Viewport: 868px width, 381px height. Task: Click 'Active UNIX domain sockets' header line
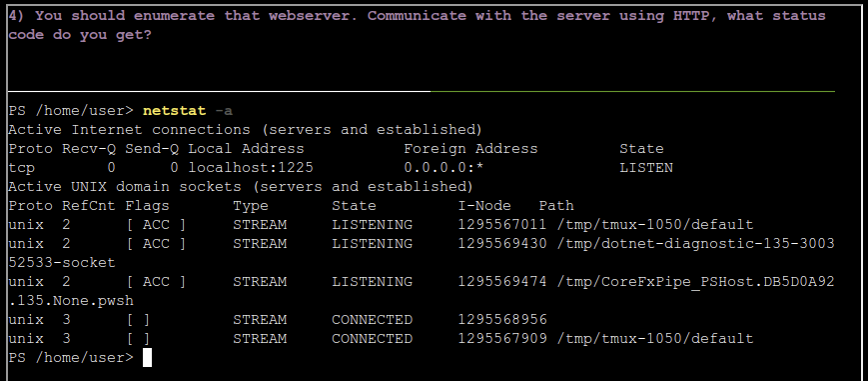click(241, 186)
